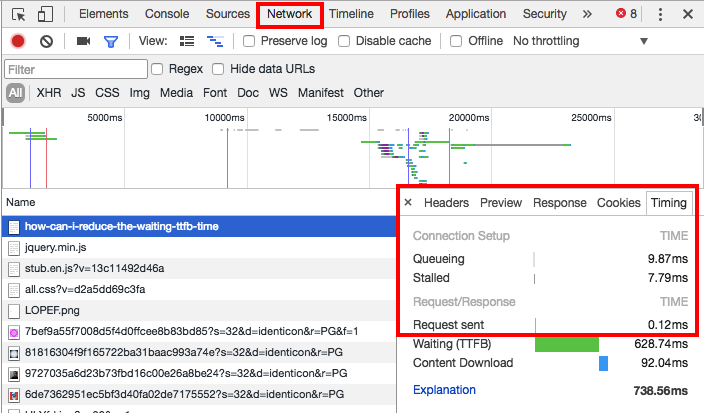
Task: Enable Preserve log checkbox
Action: coord(249,41)
